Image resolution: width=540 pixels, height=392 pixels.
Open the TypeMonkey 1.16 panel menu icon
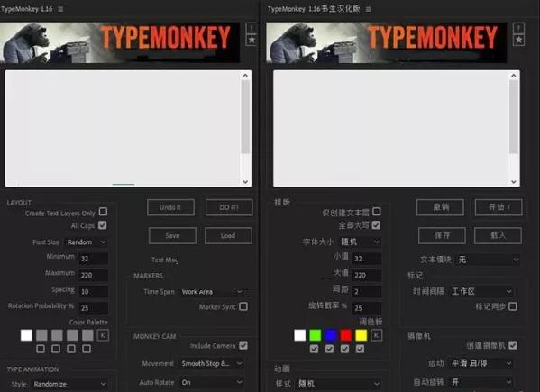coord(60,9)
